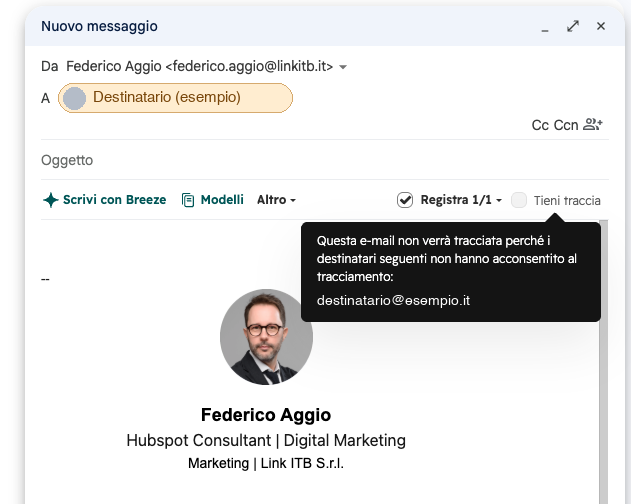This screenshot has width=631, height=504.
Task: Focus the Oggetto subject field
Action: (x=324, y=160)
